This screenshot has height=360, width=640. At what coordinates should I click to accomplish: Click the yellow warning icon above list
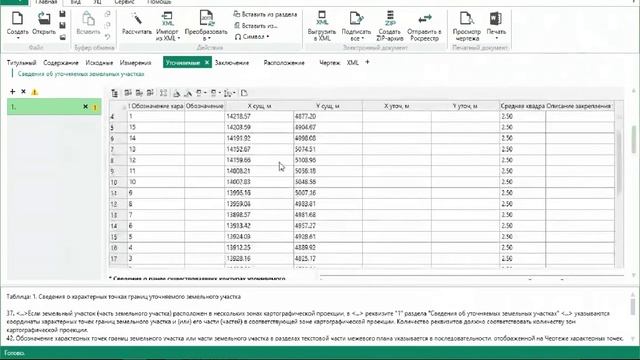[34, 92]
